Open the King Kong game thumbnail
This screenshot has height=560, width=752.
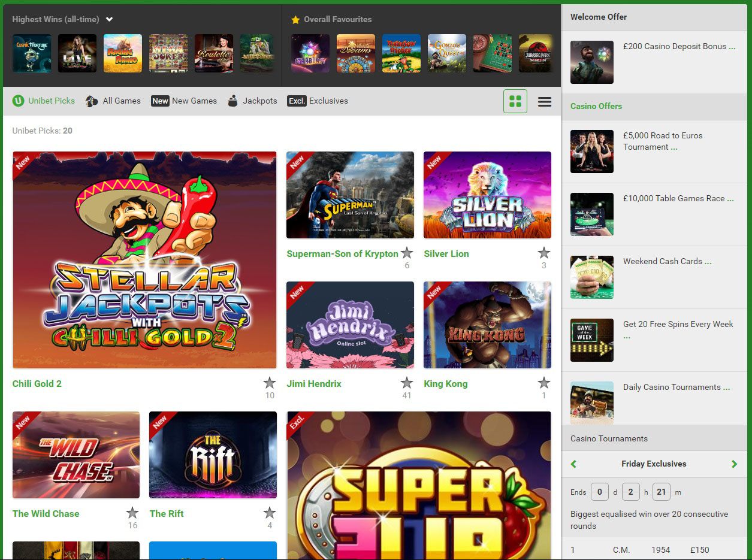point(487,325)
